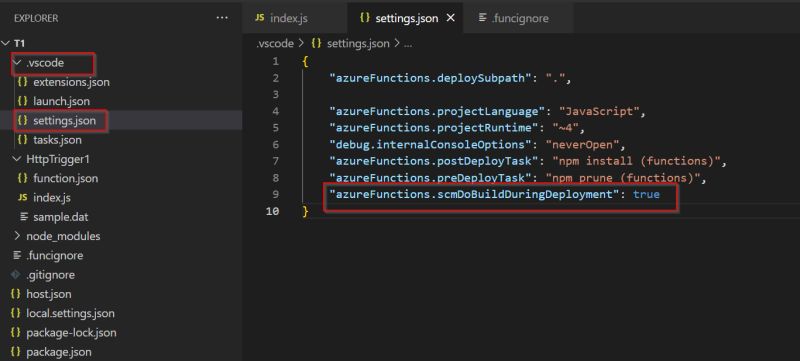Open package-lock.json file
Image resolution: width=800 pixels, height=361 pixels.
click(71, 333)
